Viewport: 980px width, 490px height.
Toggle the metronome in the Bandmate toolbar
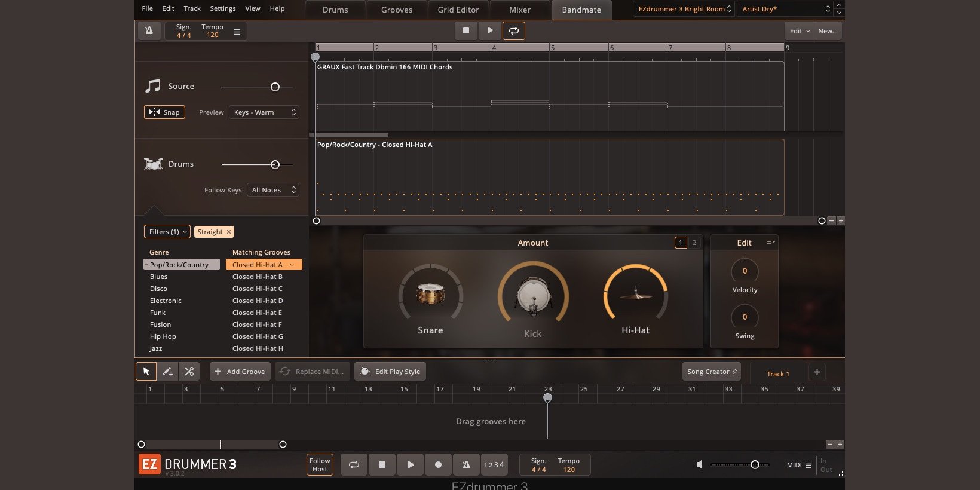coord(149,31)
